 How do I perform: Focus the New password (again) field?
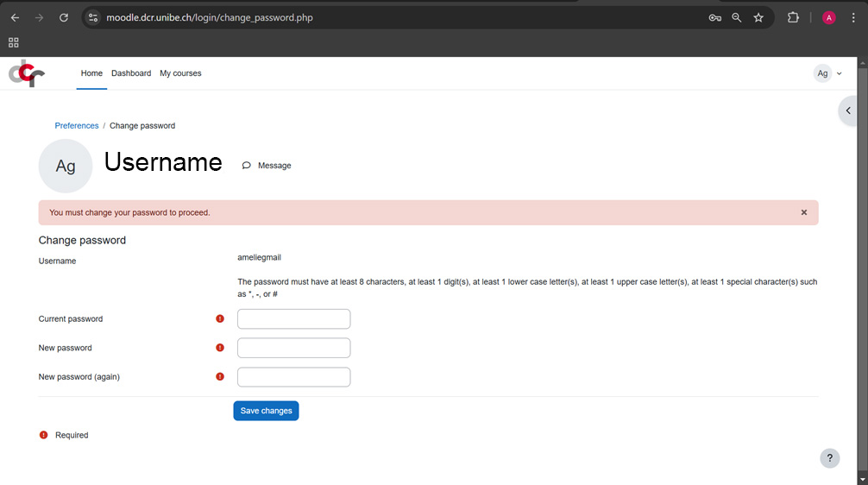pos(293,377)
